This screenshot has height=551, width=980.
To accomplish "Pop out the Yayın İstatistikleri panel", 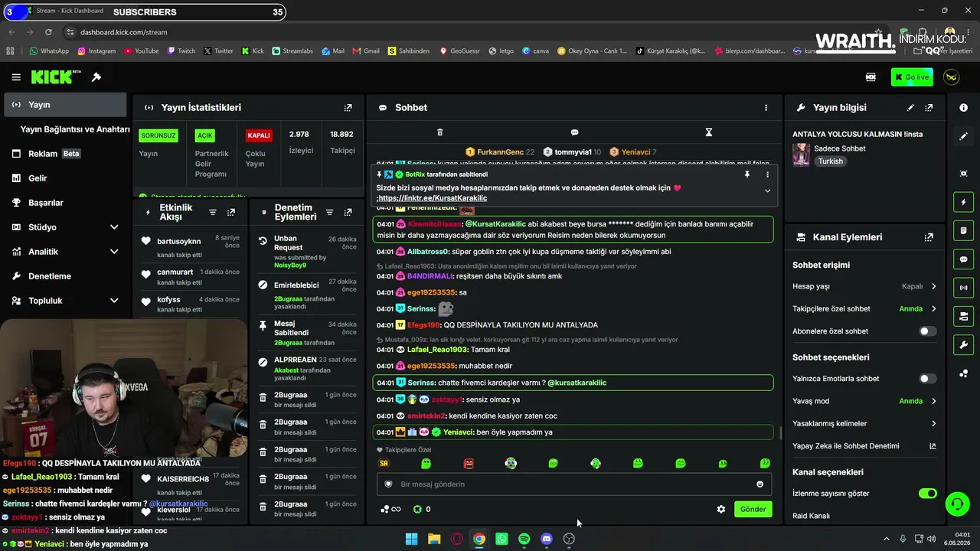I will coord(348,108).
